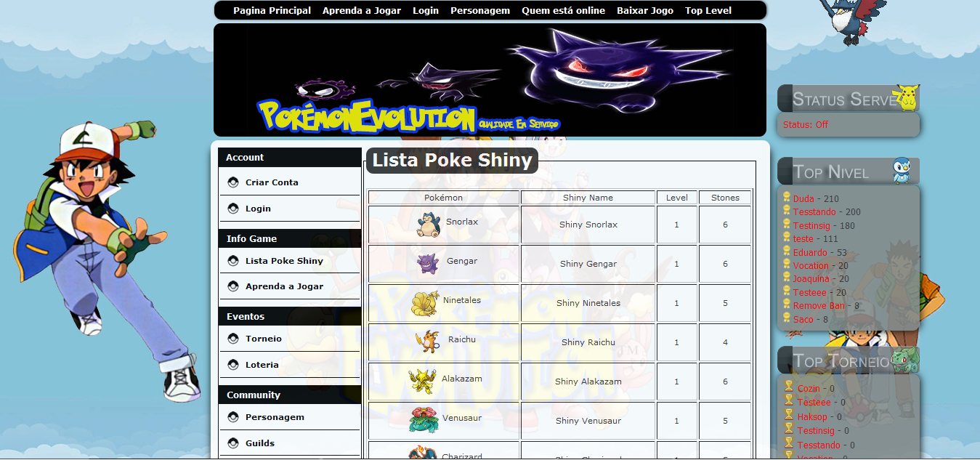Click the Raichu sprite icon

point(427,342)
